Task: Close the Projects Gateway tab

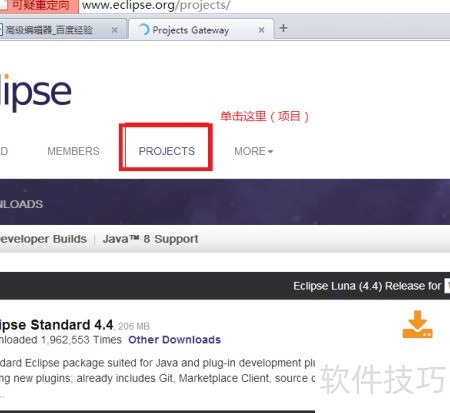Action: [x=262, y=30]
